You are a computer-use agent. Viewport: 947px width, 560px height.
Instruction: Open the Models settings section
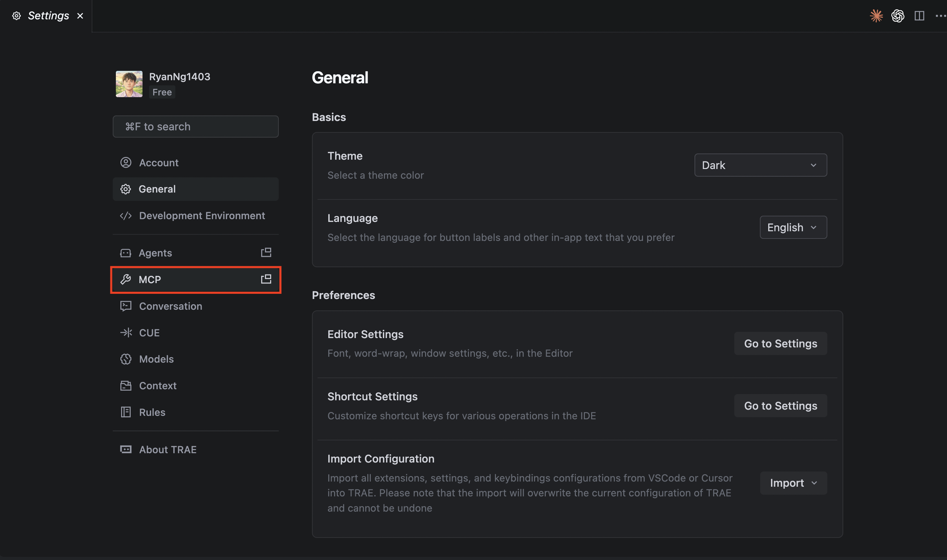(x=156, y=359)
